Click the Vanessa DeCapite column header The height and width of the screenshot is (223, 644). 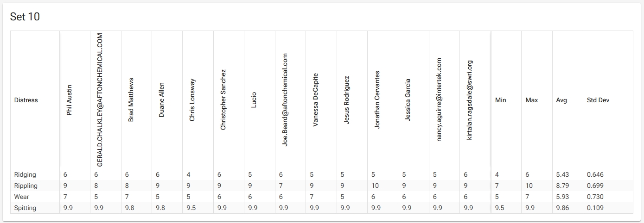315,100
